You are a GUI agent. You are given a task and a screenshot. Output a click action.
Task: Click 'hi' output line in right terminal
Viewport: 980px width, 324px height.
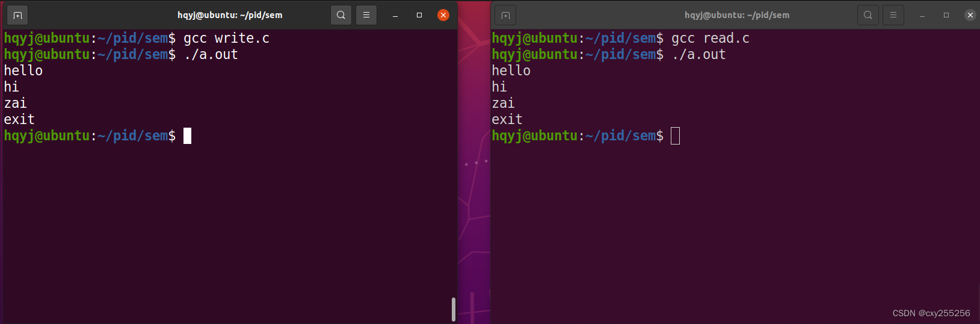coord(499,87)
